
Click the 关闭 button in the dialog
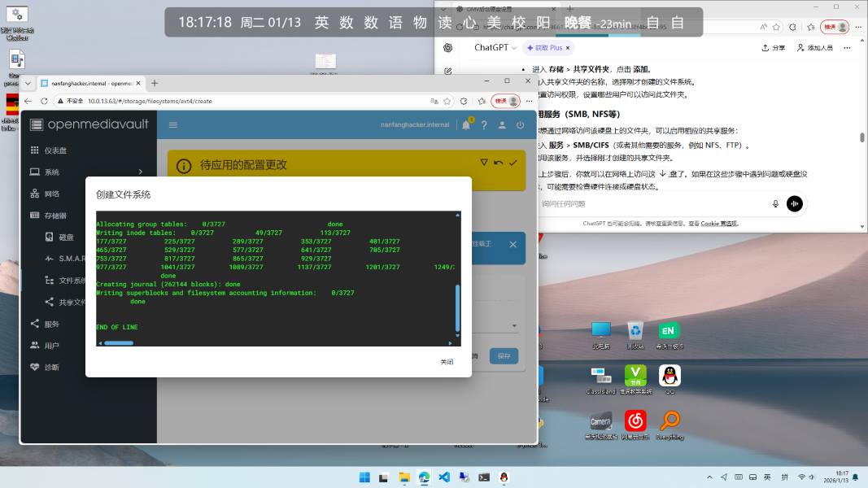point(447,362)
